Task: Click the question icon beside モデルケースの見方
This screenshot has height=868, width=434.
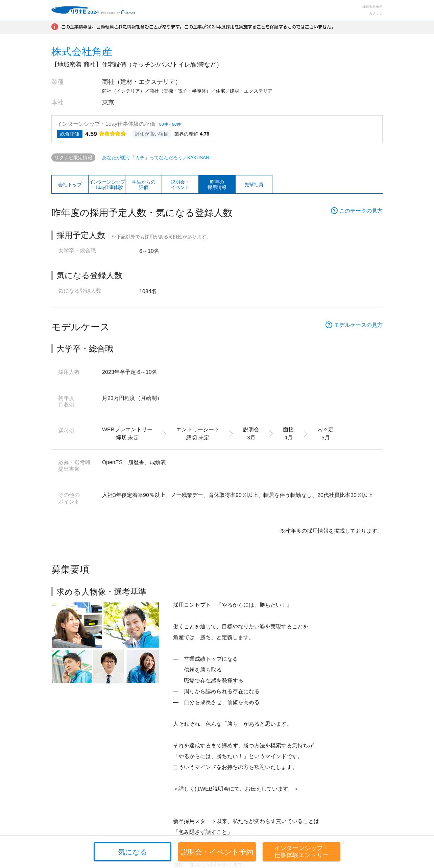Action: [x=329, y=325]
